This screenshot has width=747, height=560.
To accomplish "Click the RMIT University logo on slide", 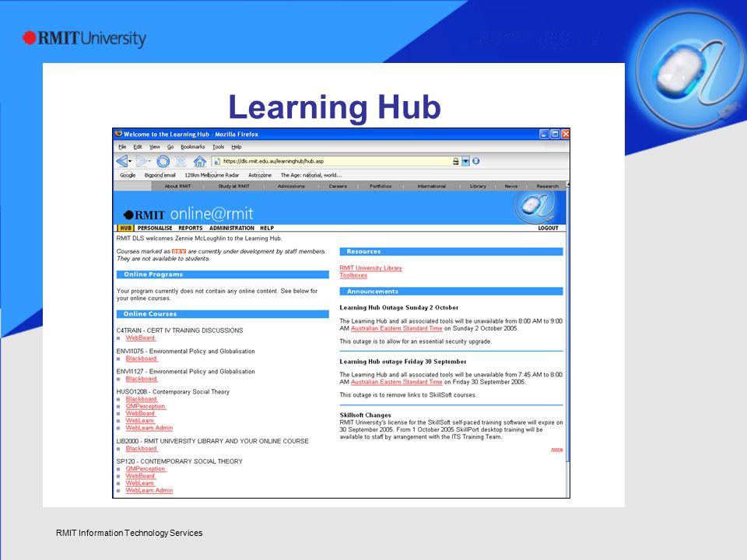I will point(84,39).
